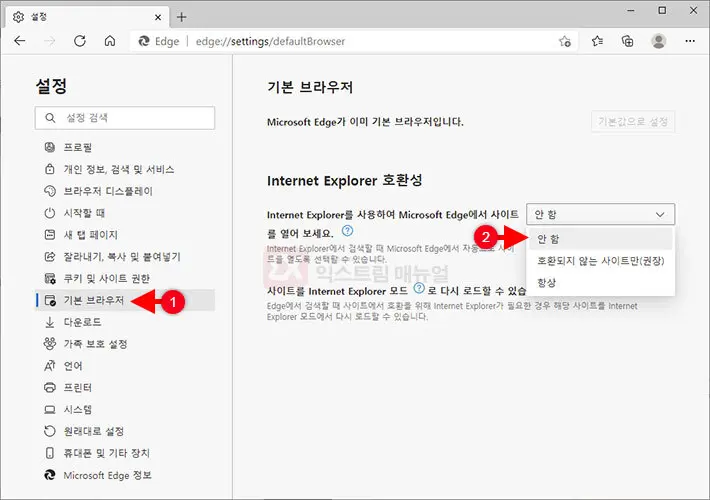Click the power icon for 시작할 때
Viewport: 710px width, 500px height.
50,213
